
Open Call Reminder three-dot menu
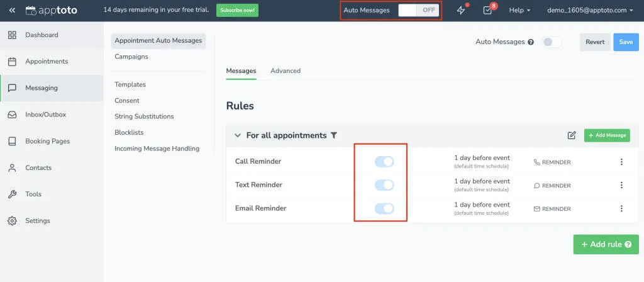click(x=621, y=162)
